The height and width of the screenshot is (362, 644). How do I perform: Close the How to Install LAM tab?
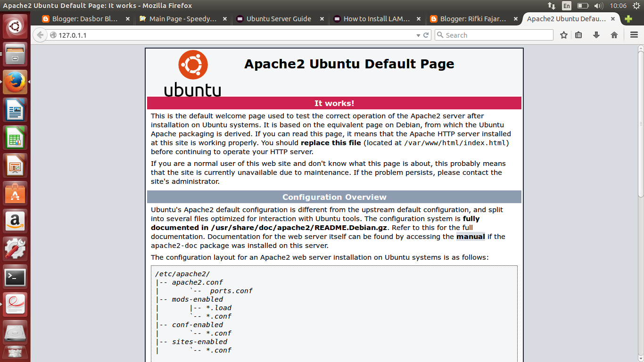tap(419, 19)
